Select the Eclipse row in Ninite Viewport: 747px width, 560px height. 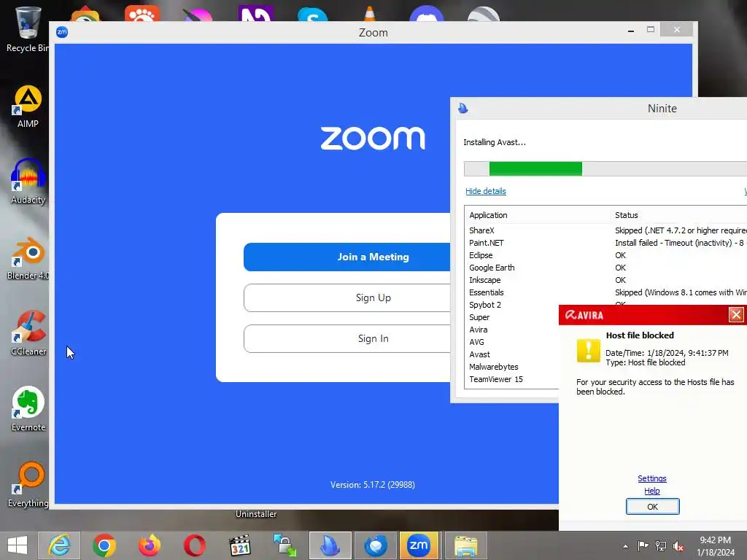[605, 255]
